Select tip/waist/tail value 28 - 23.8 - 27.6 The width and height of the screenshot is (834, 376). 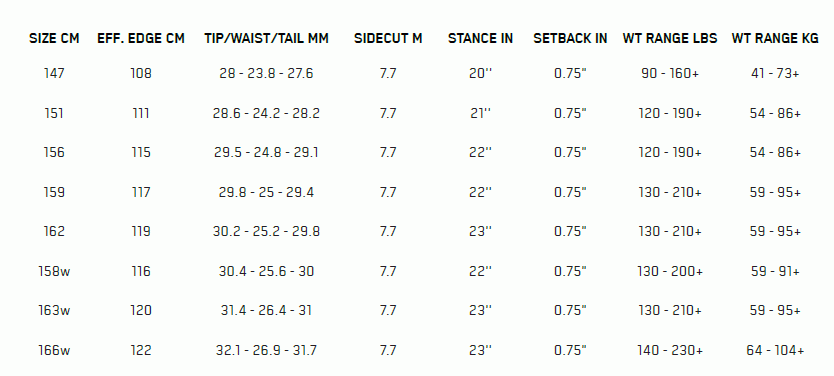[266, 73]
